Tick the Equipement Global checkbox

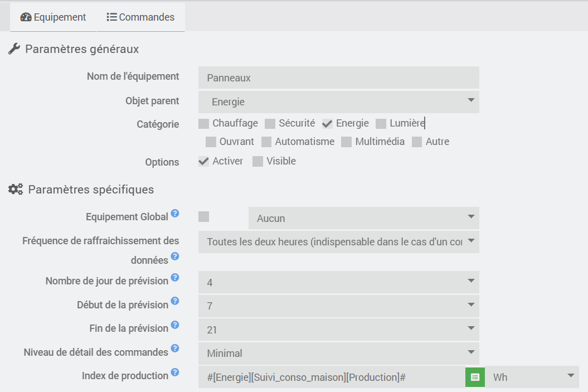coord(203,217)
